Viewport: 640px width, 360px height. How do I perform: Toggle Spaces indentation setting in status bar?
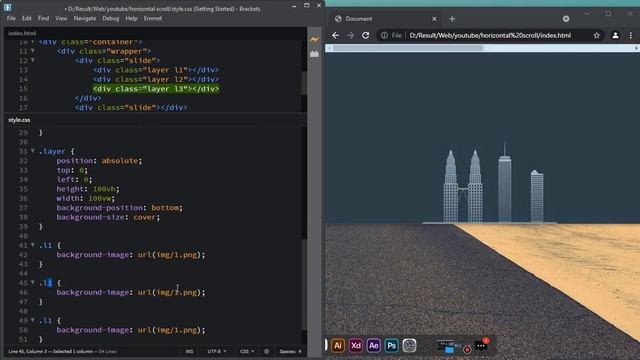pos(291,351)
